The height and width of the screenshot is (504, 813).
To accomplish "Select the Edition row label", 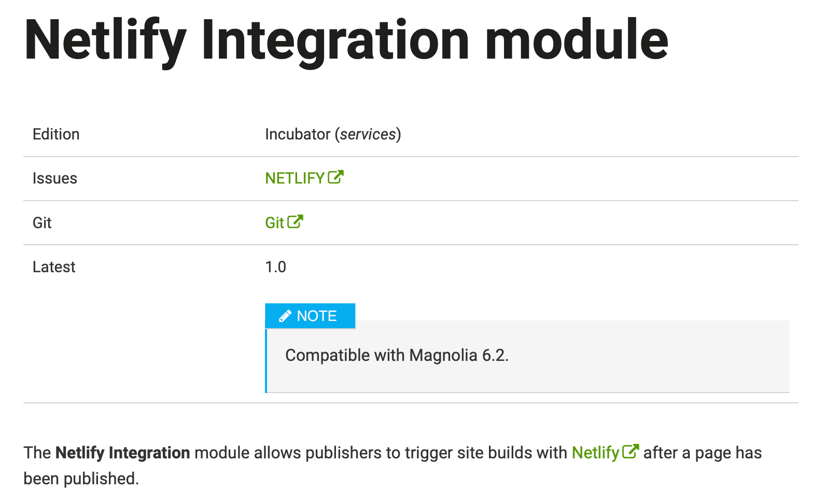I will click(x=56, y=134).
